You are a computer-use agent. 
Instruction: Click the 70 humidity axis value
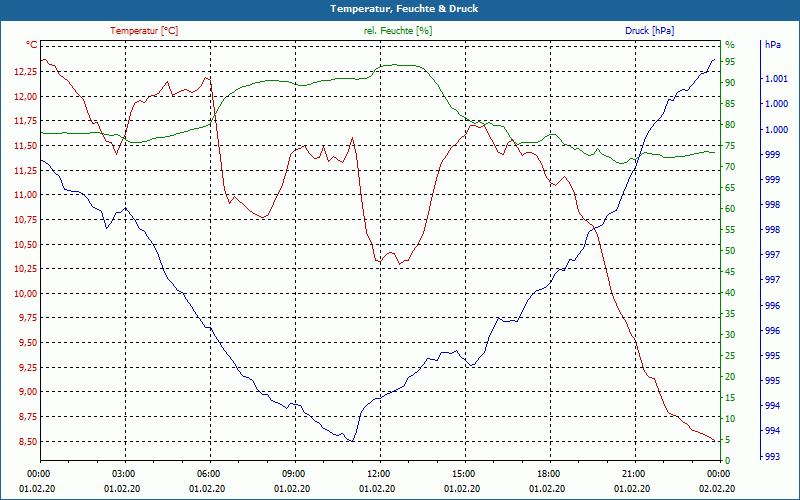(730, 167)
